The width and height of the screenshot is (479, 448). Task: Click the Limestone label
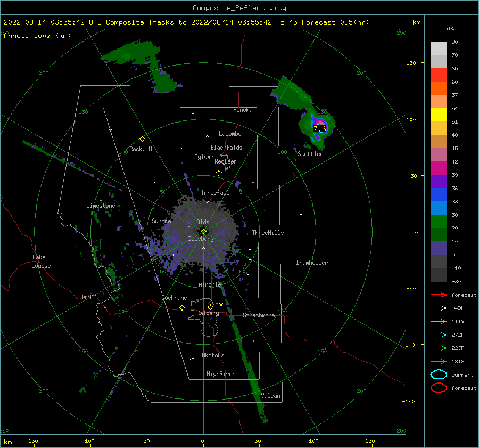tap(101, 206)
